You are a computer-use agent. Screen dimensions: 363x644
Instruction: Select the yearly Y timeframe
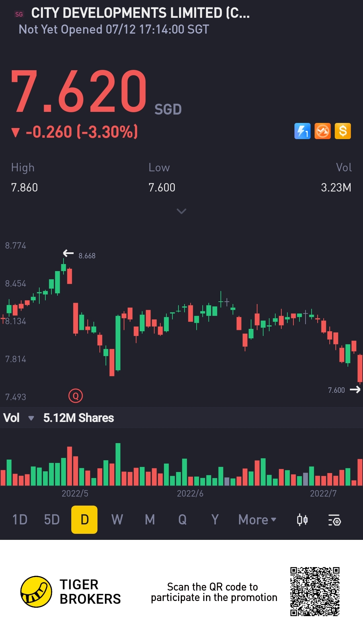215,520
